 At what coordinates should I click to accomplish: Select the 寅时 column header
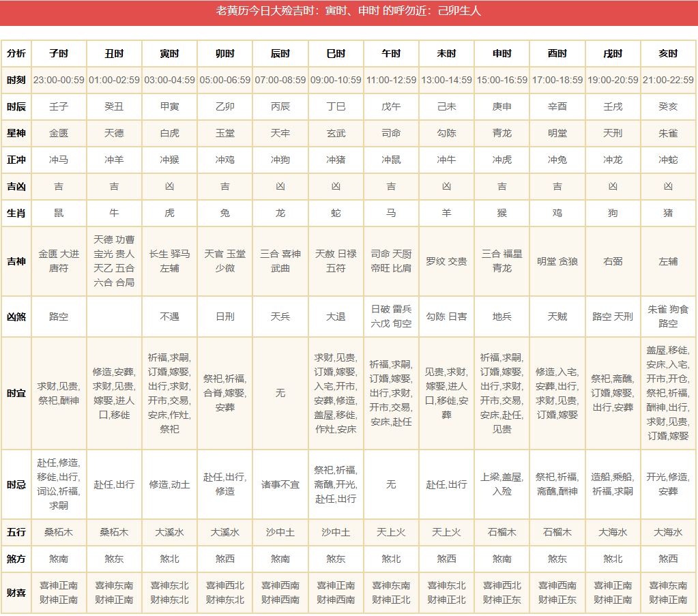click(x=170, y=53)
